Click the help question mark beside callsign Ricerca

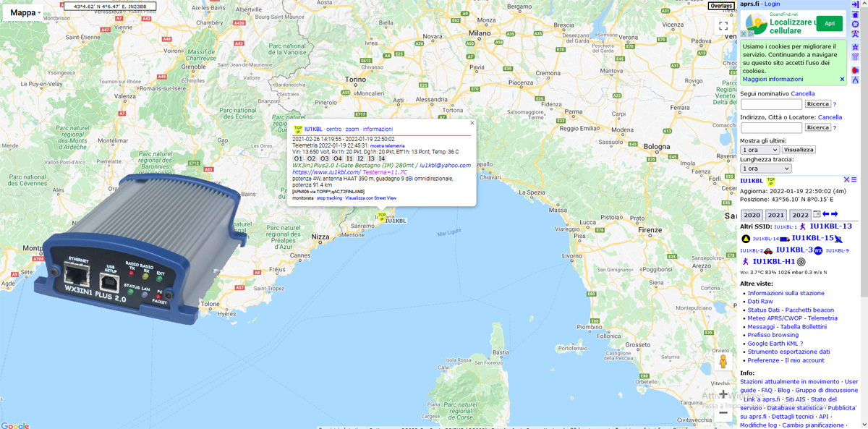[x=835, y=105]
